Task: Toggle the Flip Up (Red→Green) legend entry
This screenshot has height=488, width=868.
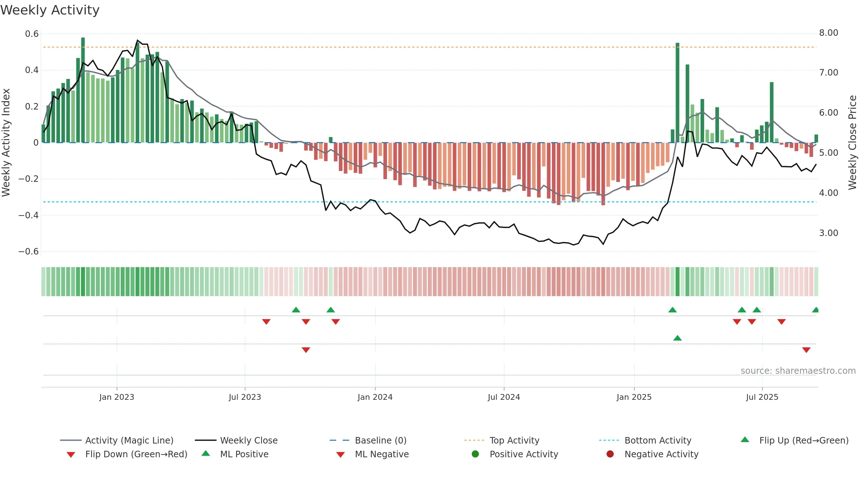Action: click(x=795, y=440)
